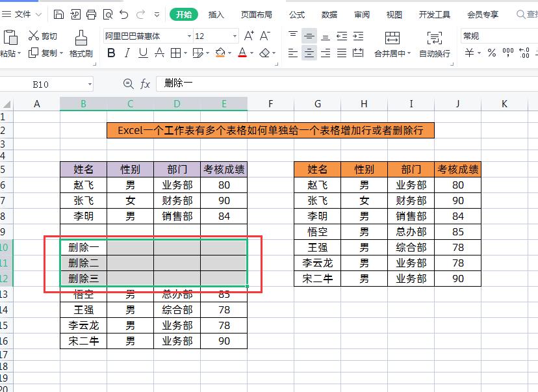Image resolution: width=538 pixels, height=392 pixels.
Task: Toggle Underline formatting
Action: coord(143,53)
